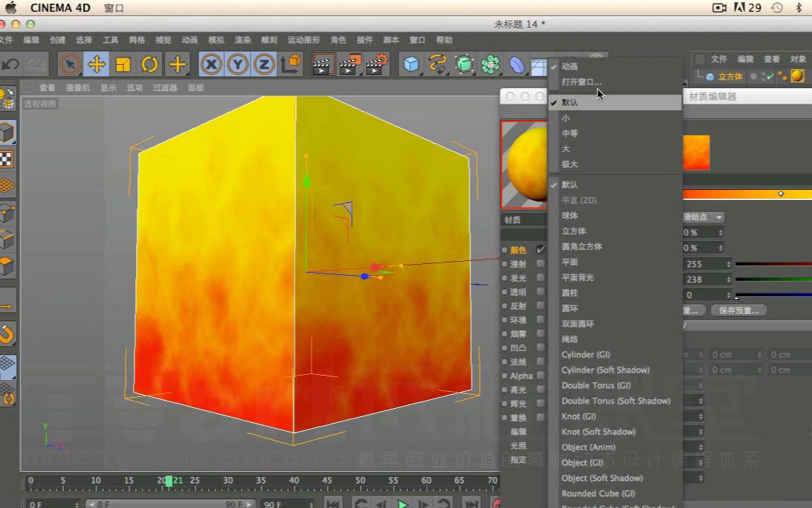Screen dimensions: 812x508
Task: Toggle X-axis lock button
Action: pos(212,65)
